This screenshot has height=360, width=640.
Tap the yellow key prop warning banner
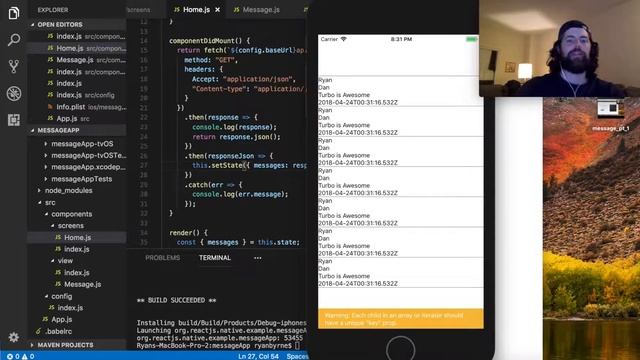pyautogui.click(x=400, y=319)
